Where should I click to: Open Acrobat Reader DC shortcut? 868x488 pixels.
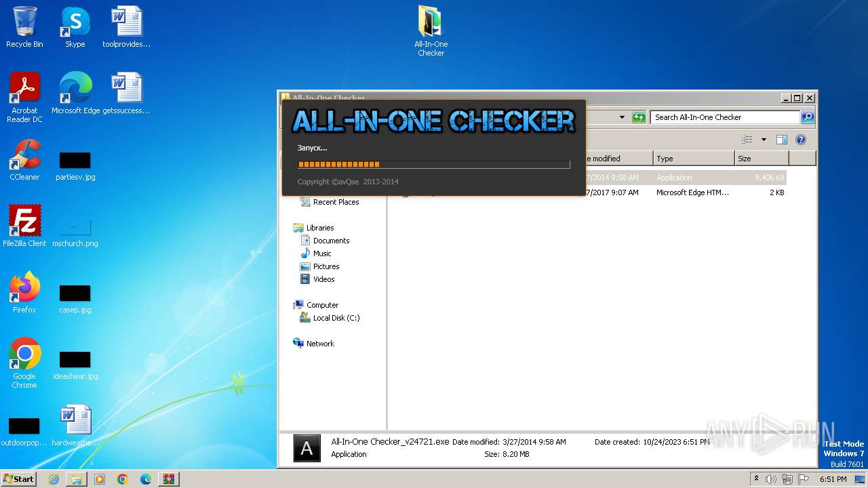[x=24, y=97]
